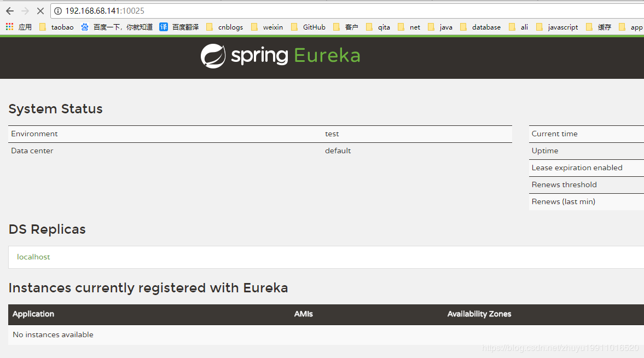Click the Spring leaf logo
The width and height of the screenshot is (644, 358).
(x=213, y=56)
